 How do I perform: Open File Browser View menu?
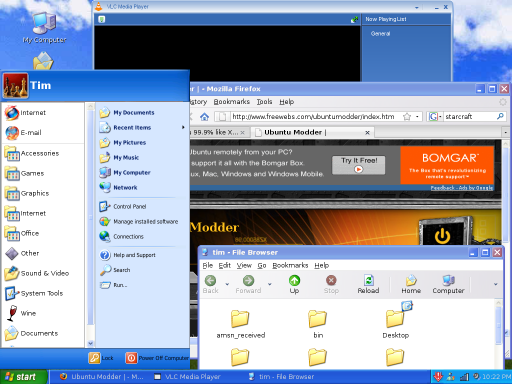(244, 265)
